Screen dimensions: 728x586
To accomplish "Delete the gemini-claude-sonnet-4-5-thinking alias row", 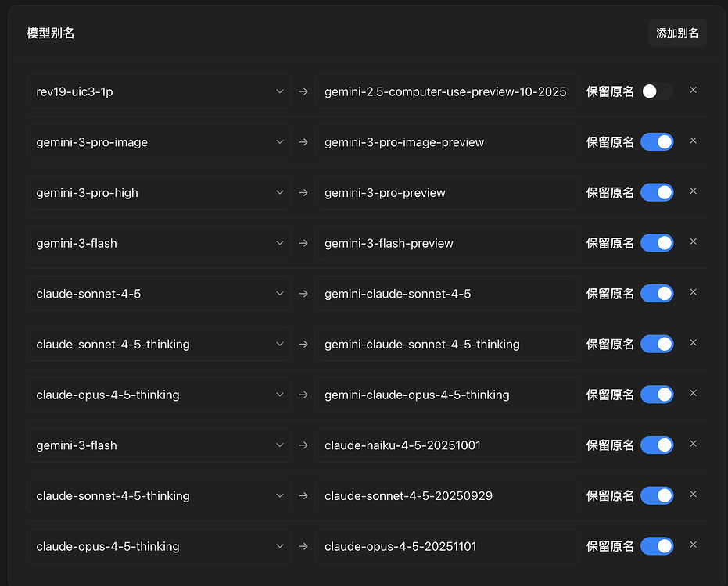I will point(693,343).
